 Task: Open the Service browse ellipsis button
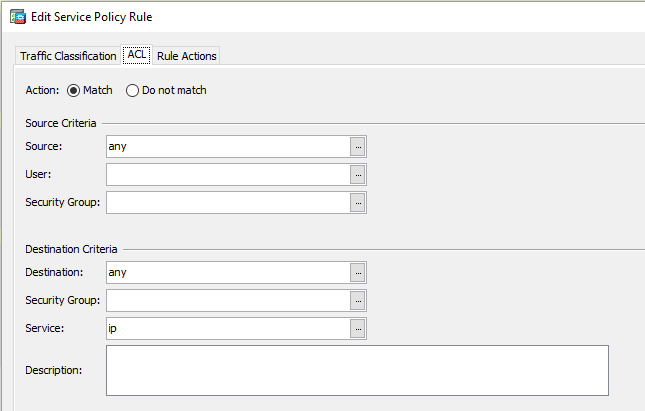358,328
